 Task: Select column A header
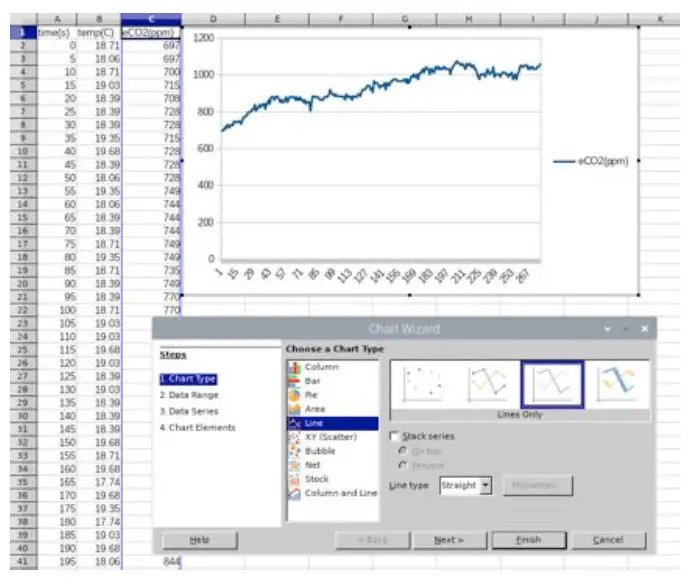coord(57,19)
